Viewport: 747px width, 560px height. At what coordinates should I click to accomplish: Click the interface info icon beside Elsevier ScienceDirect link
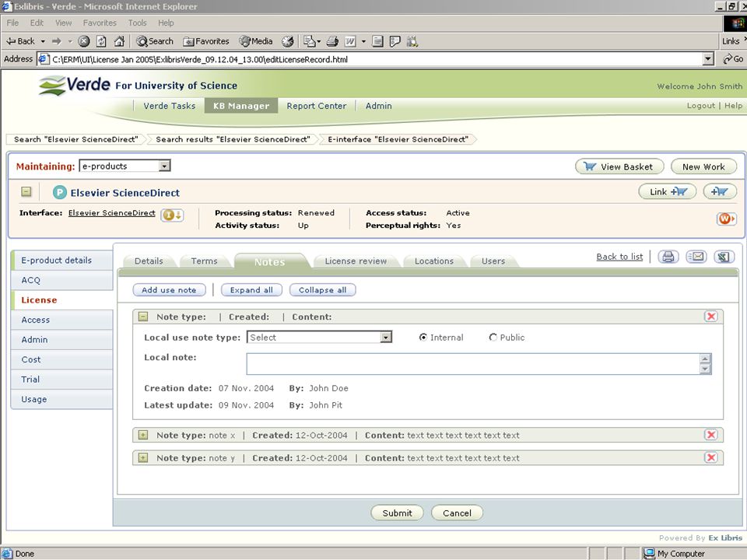click(172, 215)
